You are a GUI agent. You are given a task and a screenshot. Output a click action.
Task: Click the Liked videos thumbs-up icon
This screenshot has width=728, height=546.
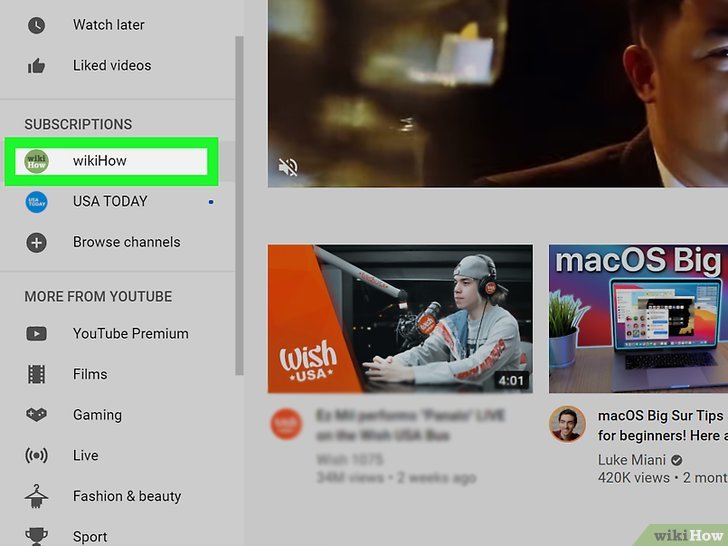tap(36, 66)
